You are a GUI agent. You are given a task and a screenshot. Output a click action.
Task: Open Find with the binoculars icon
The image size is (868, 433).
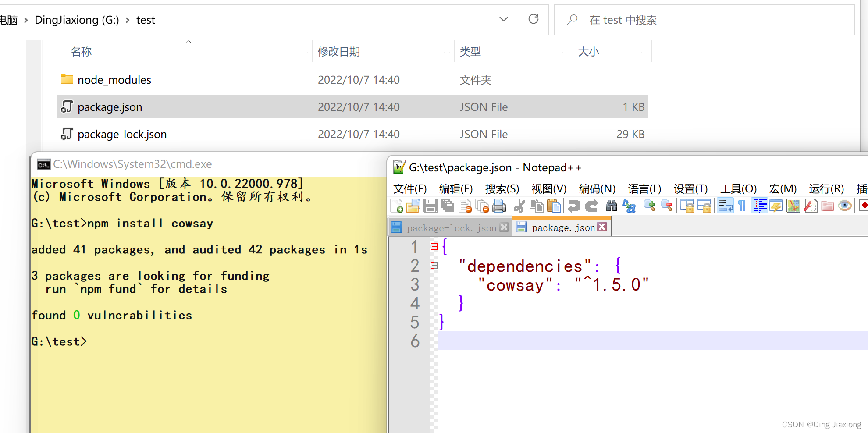pos(612,206)
